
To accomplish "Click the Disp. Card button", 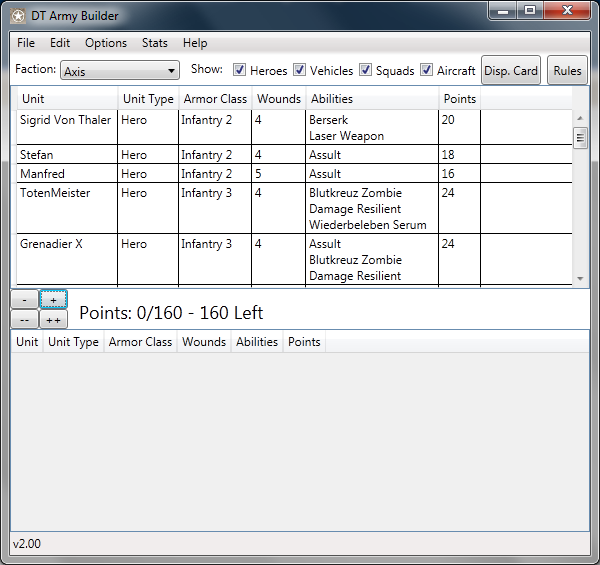I will pos(511,70).
